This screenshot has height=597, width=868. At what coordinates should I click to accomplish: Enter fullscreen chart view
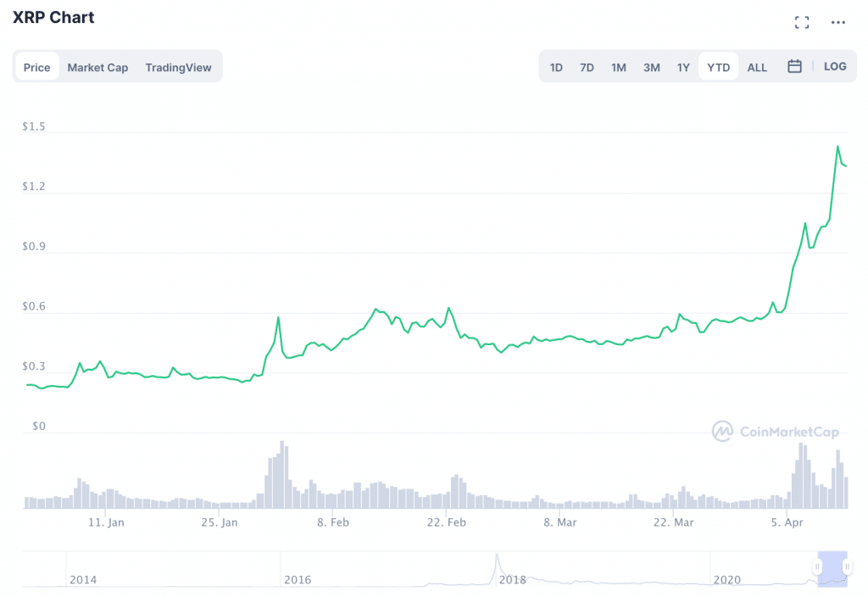pyautogui.click(x=801, y=23)
